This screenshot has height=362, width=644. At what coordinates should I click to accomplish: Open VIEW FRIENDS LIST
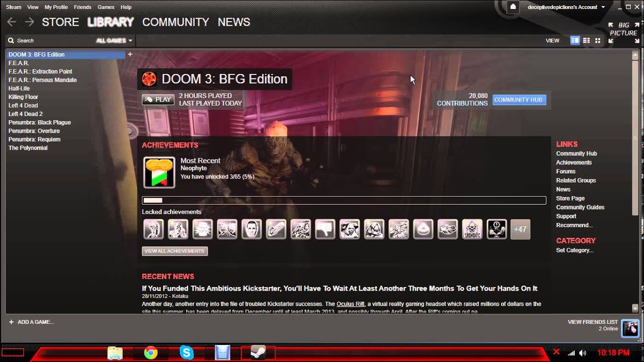(593, 322)
